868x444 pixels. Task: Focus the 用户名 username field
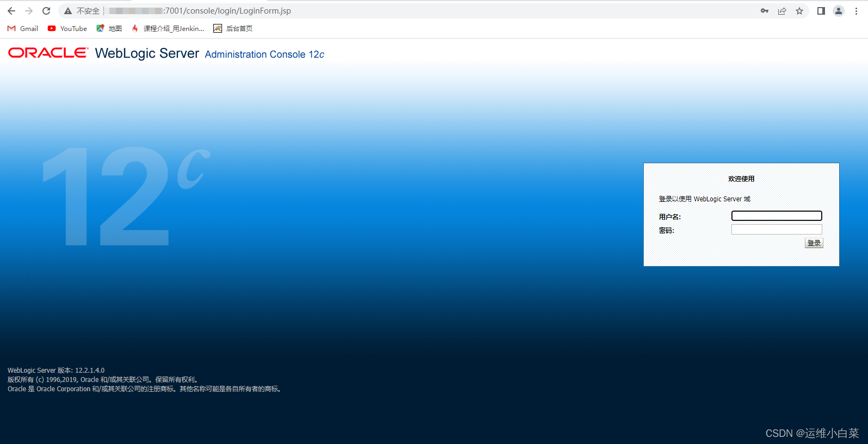tap(777, 216)
